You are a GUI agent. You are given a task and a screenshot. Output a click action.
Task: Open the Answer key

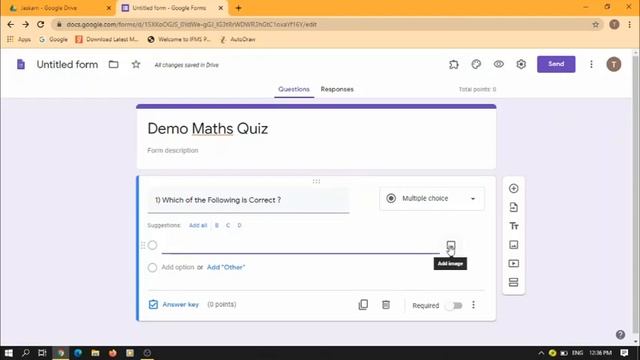point(174,304)
